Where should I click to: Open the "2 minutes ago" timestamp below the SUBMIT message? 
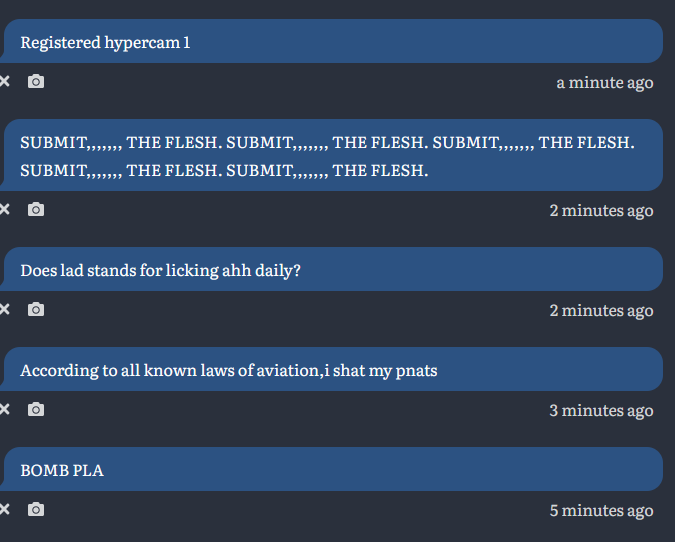[601, 210]
